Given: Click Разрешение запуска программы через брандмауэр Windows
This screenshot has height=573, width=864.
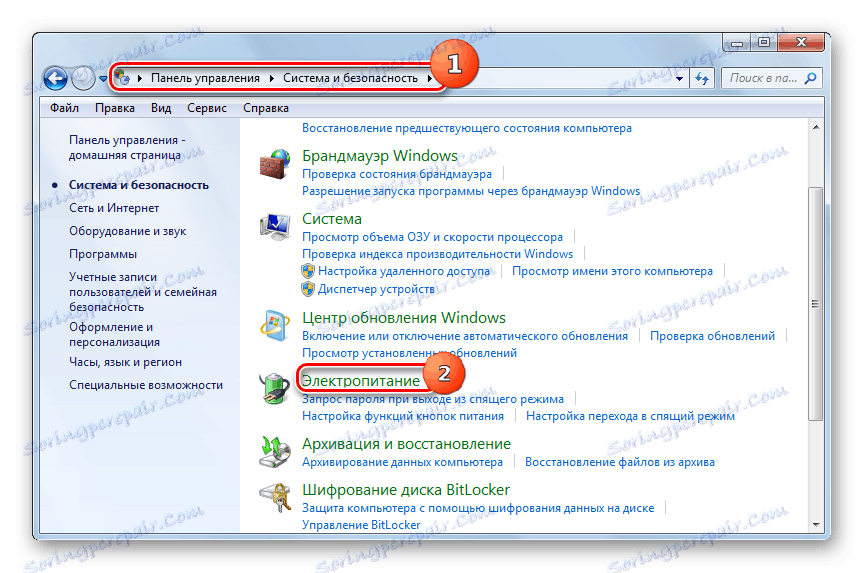Looking at the screenshot, I should [x=471, y=191].
